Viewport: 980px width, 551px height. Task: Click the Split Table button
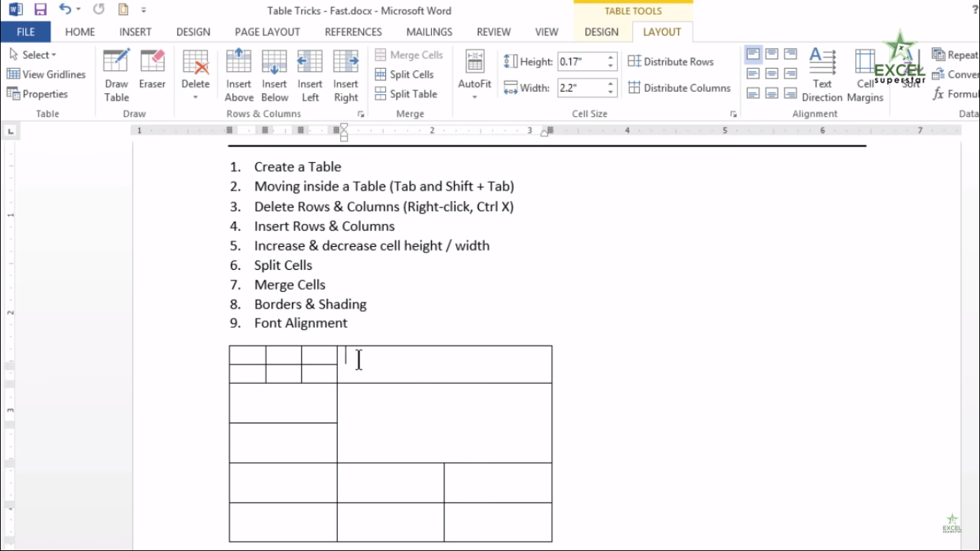406,93
